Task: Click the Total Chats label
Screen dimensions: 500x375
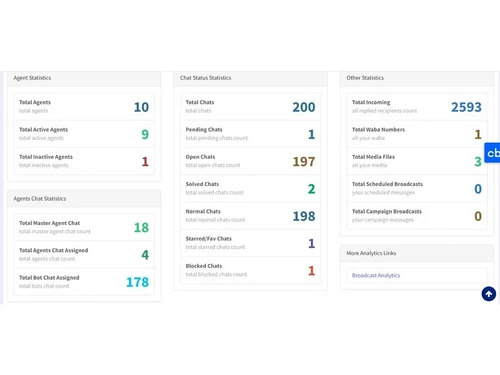Action: pyautogui.click(x=200, y=102)
